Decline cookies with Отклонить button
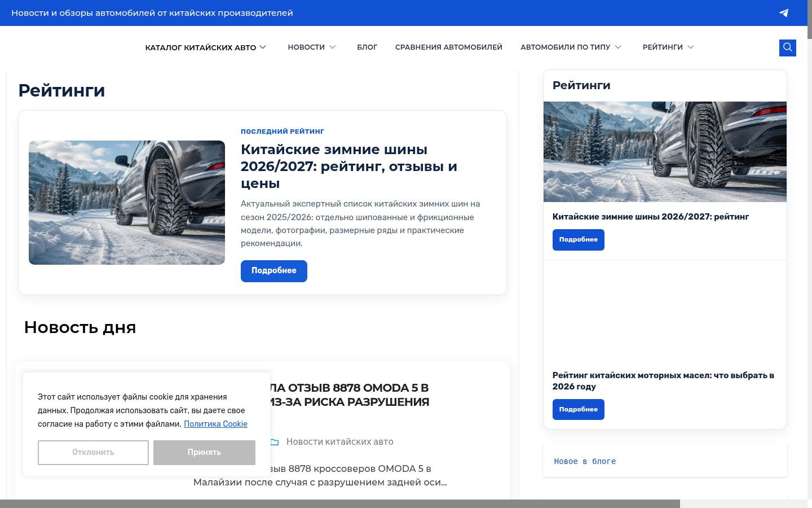812x508 pixels. click(x=93, y=453)
